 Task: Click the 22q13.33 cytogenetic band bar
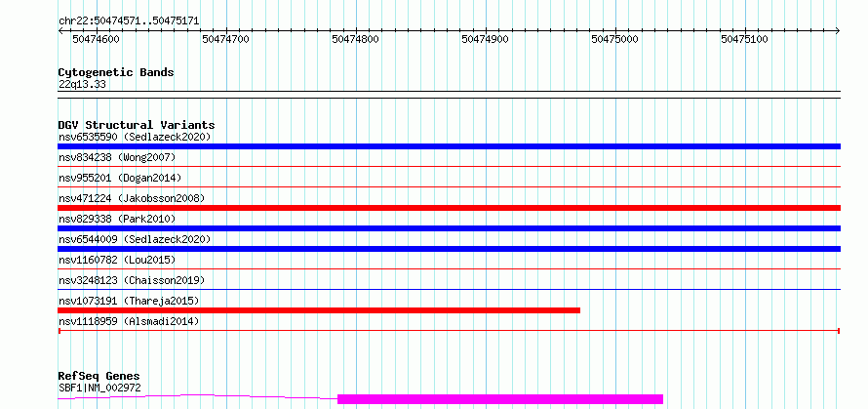449,95
